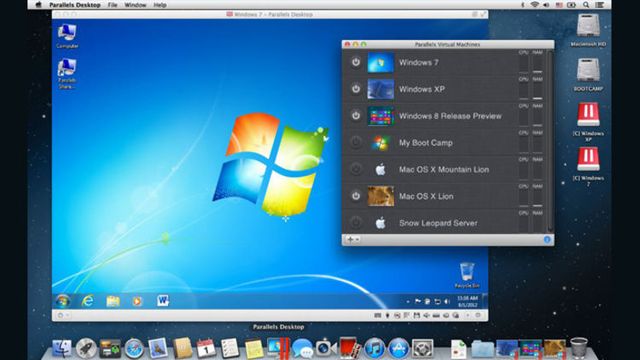Open the gear dropdown in Windows 7 window status bar
The width and height of the screenshot is (640, 360).
(x=63, y=315)
